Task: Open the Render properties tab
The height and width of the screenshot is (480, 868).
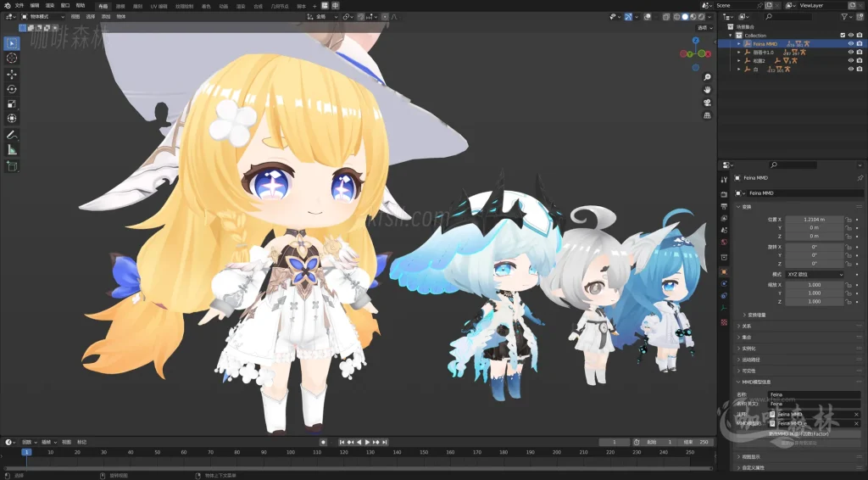Action: pyautogui.click(x=724, y=194)
